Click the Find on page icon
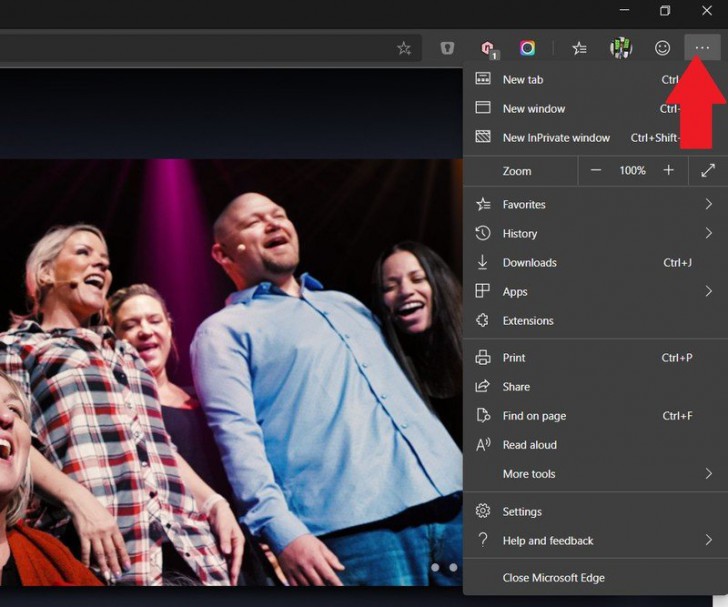Viewport: 728px width, 607px height. (483, 415)
